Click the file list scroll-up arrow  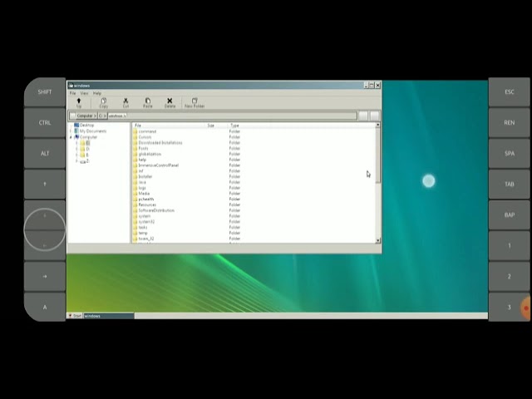[377, 126]
